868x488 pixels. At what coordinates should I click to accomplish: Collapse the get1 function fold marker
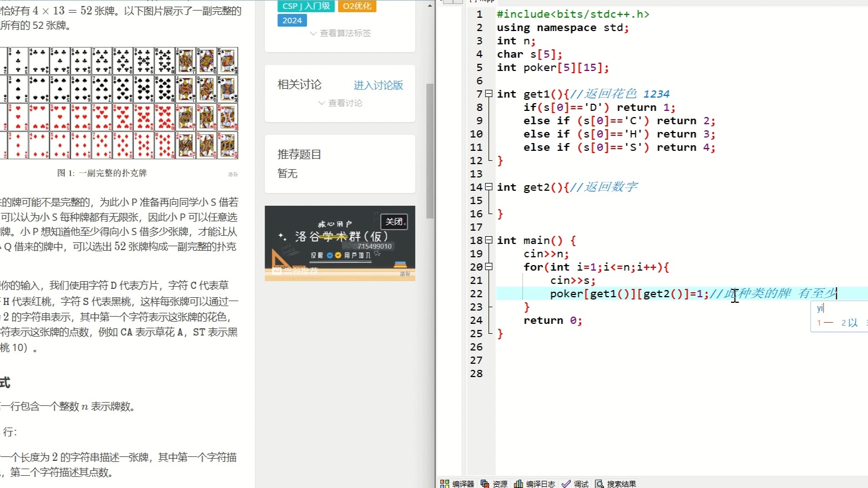point(489,94)
